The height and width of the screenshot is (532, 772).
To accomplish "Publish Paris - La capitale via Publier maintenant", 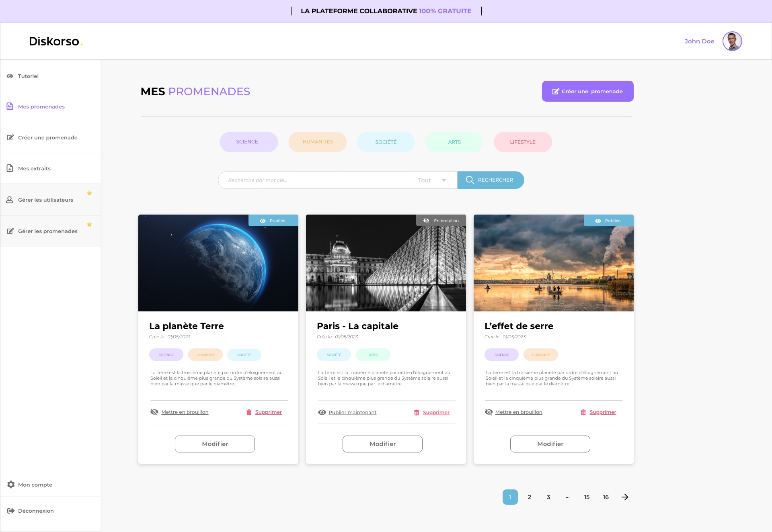I will coord(347,413).
